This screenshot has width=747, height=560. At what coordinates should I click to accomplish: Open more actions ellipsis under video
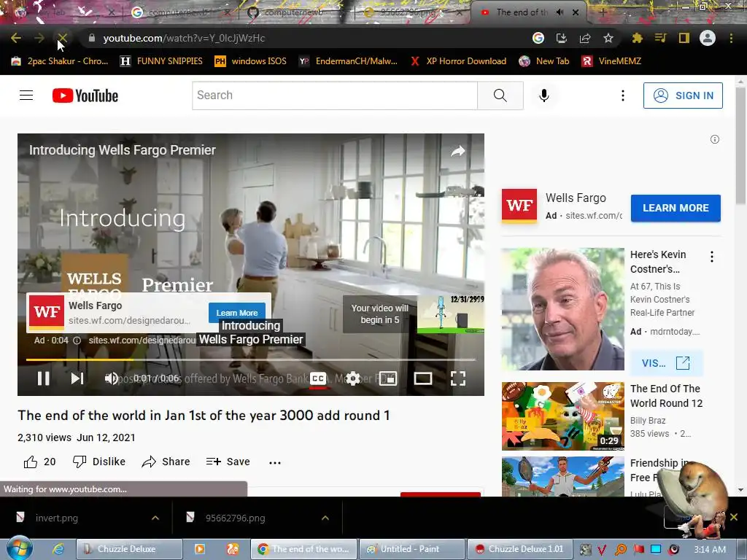[x=275, y=462]
